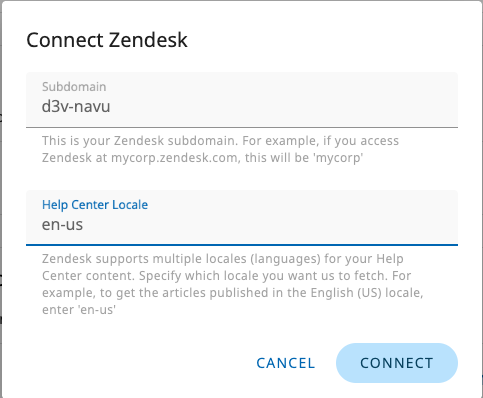Place cursor in the 'en-us' locale value
The width and height of the screenshot is (483, 398).
coord(62,225)
